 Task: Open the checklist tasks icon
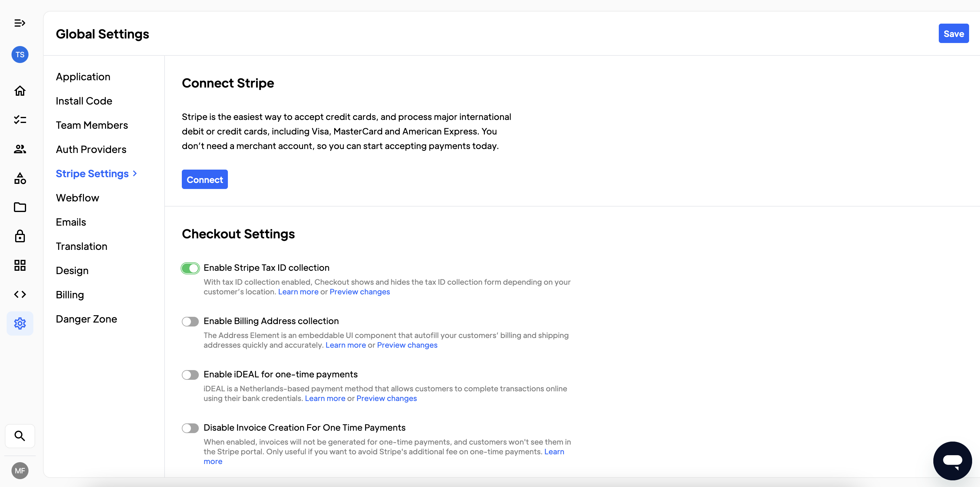(x=20, y=120)
